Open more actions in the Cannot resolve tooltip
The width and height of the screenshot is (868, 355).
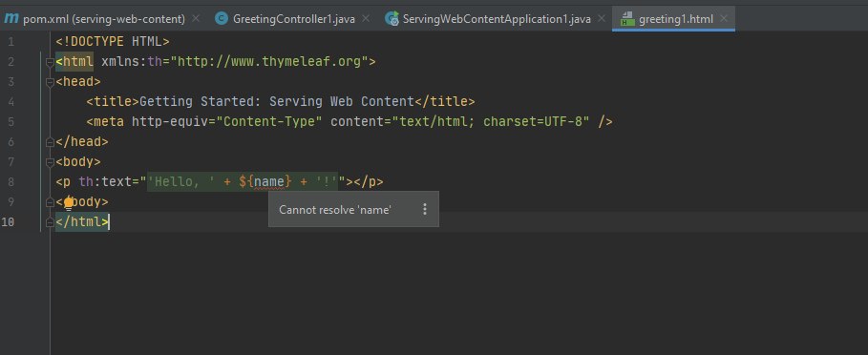[425, 209]
